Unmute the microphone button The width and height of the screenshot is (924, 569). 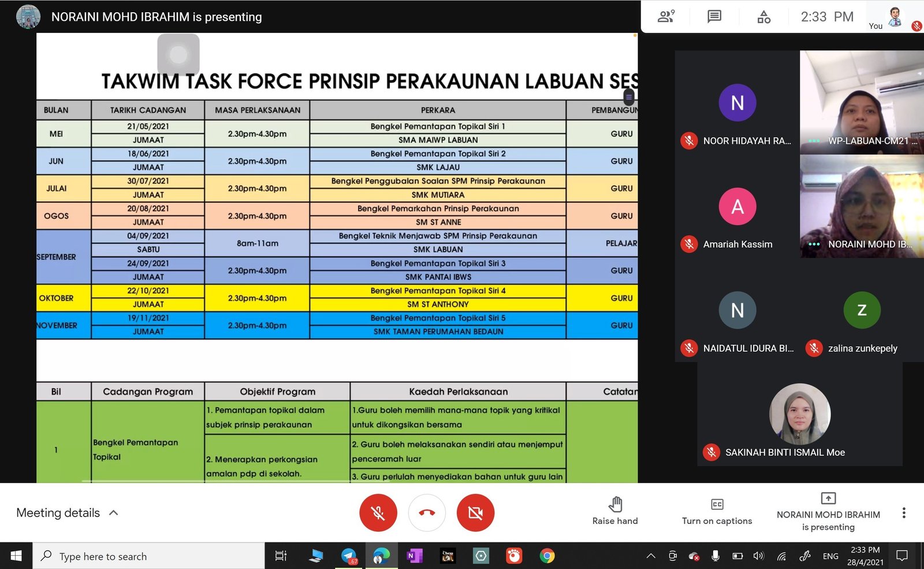point(378,512)
